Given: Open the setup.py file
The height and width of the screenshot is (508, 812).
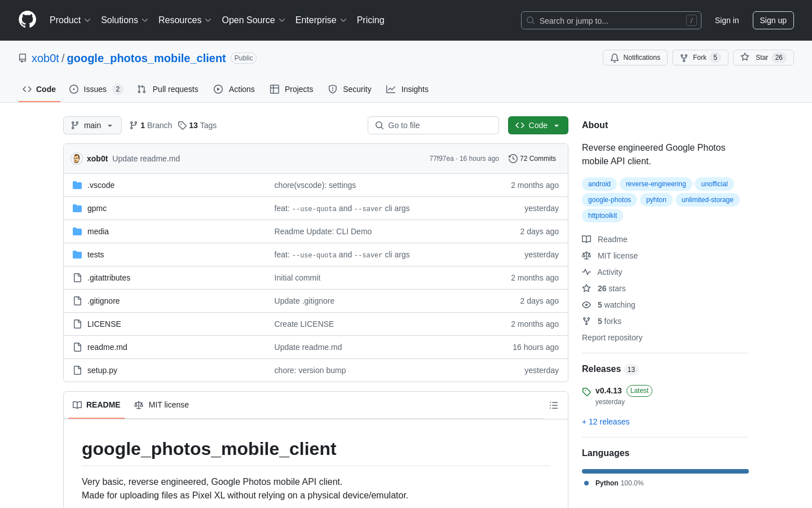Looking at the screenshot, I should [x=102, y=370].
